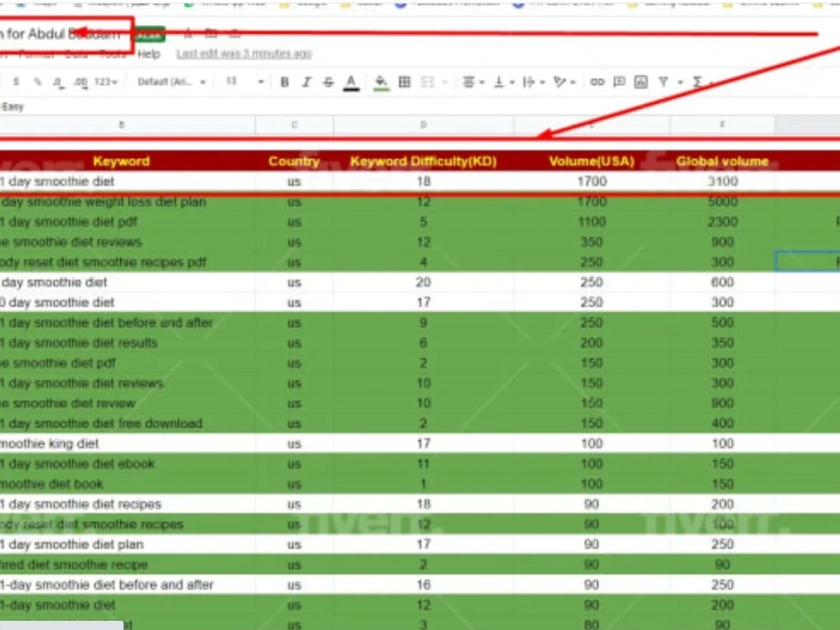This screenshot has height=630, width=840.
Task: Open the cell borders tool
Action: (x=405, y=82)
